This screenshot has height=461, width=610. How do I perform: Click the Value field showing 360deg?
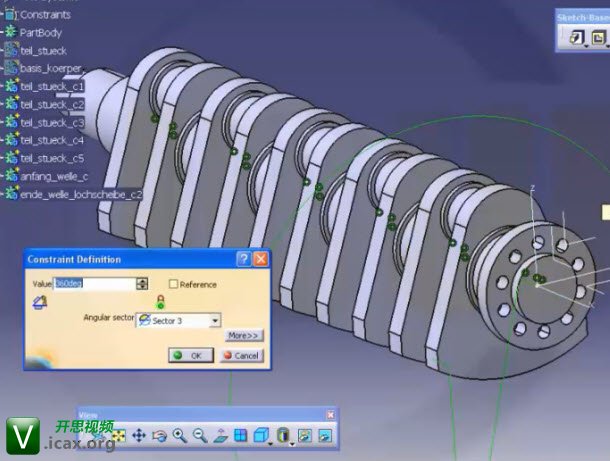pos(95,284)
